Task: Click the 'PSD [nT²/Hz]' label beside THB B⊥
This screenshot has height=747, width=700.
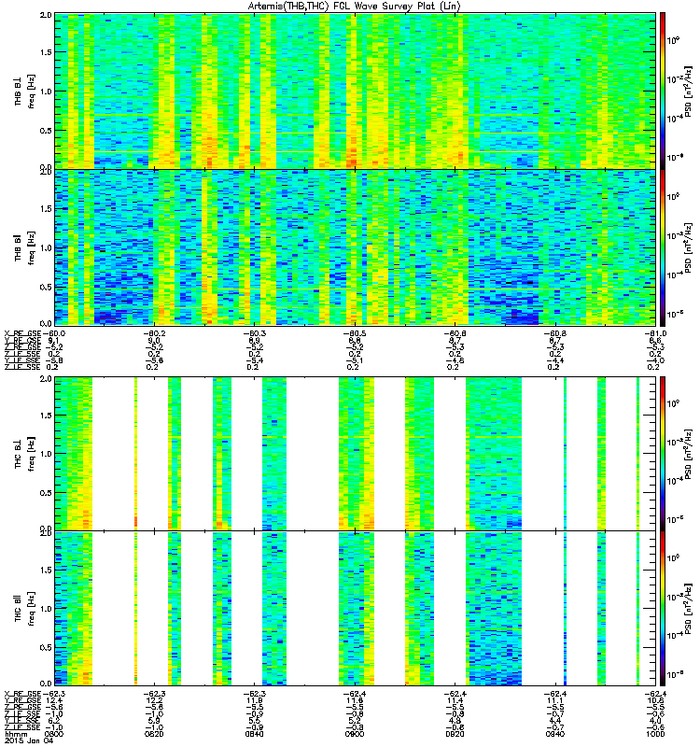Action: coord(689,91)
